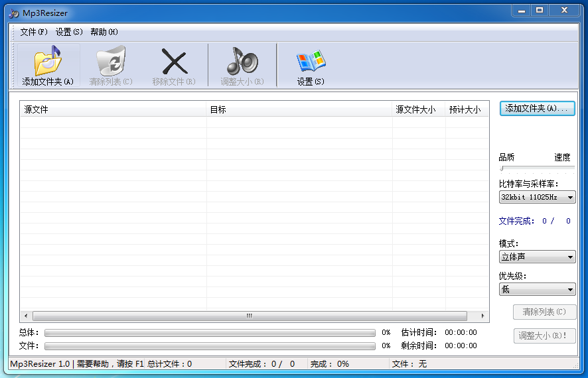Click the file list scroll right arrow
The image size is (588, 378).
[x=482, y=316]
